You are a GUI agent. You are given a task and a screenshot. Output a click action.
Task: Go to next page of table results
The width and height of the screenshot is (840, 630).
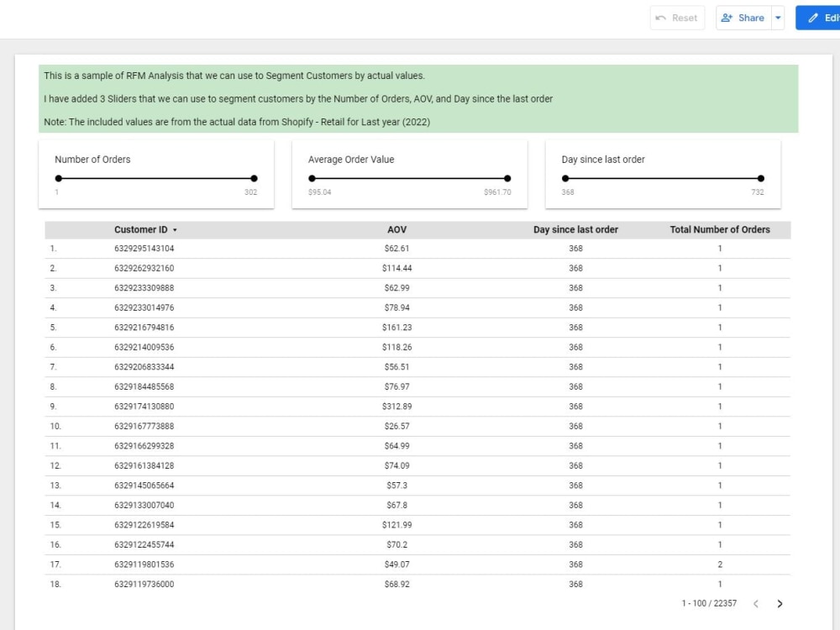tap(780, 604)
